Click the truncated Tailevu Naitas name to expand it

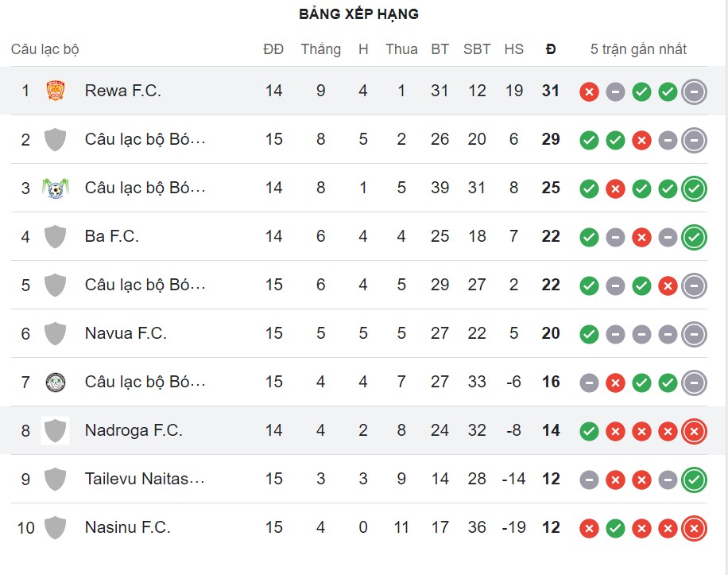coord(144,479)
